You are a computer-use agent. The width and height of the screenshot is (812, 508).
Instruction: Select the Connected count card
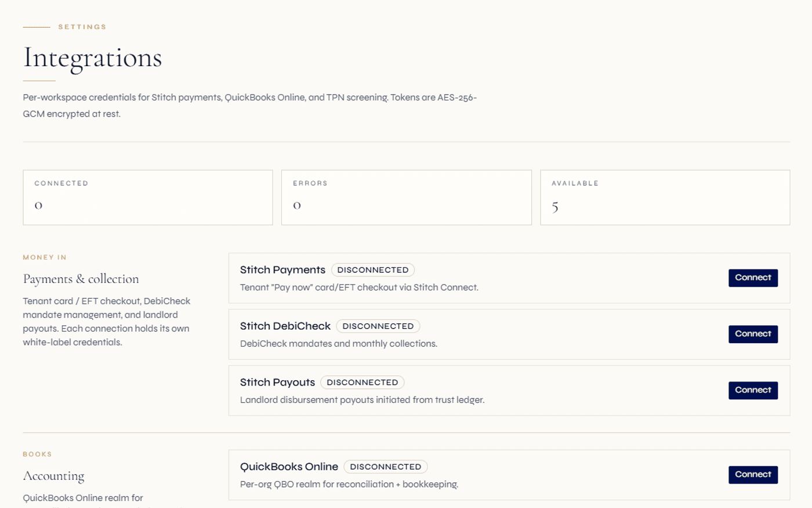pyautogui.click(x=148, y=197)
